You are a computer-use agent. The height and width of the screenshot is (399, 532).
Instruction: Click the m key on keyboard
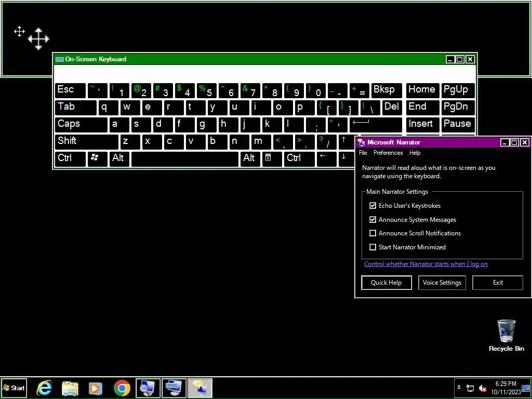[261, 141]
